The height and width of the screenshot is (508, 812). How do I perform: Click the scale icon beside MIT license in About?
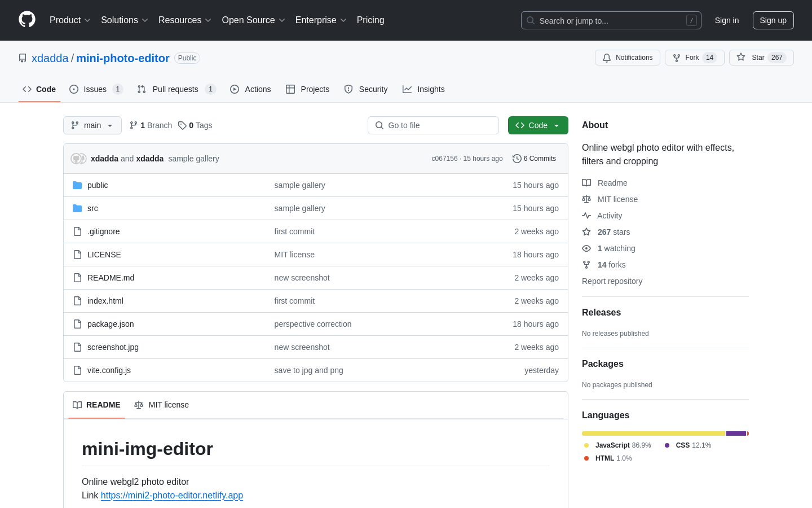tap(586, 199)
